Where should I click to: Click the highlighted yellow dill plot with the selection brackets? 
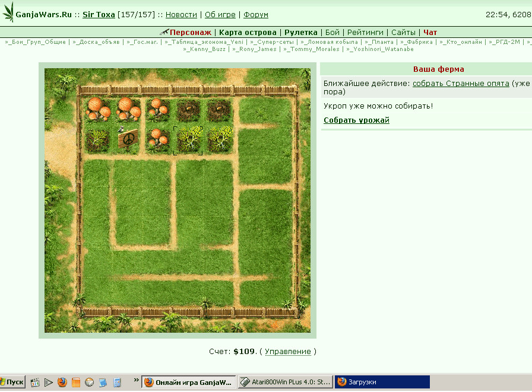coord(188,141)
